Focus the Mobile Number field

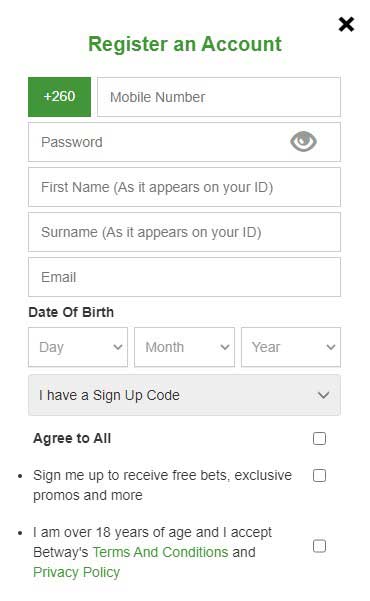pos(219,97)
